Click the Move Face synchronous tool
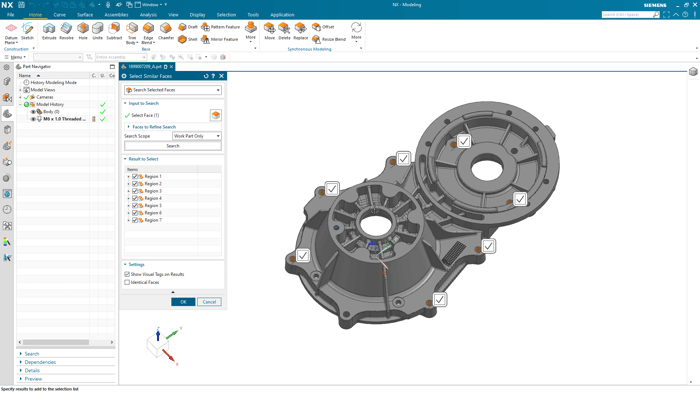The image size is (700, 393). [x=270, y=31]
